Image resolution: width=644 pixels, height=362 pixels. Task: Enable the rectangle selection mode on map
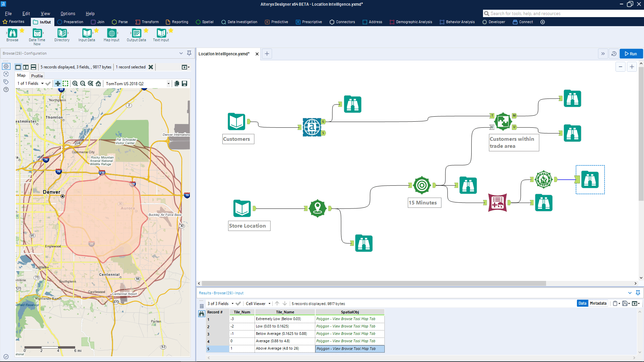pyautogui.click(x=66, y=83)
